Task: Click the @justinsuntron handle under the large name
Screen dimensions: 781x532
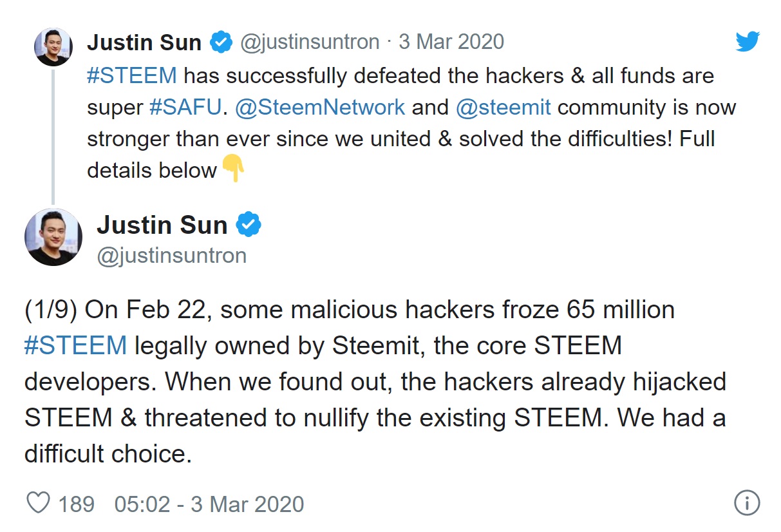Action: [x=171, y=256]
